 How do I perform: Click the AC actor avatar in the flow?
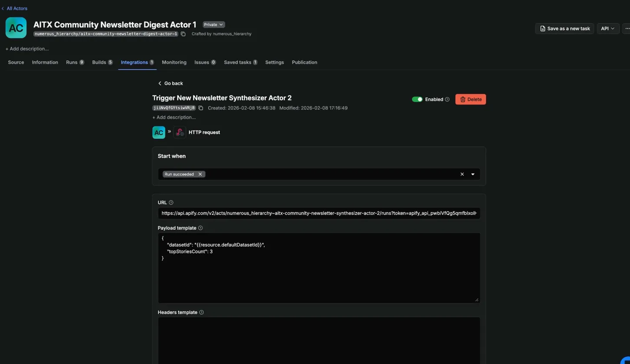[159, 132]
